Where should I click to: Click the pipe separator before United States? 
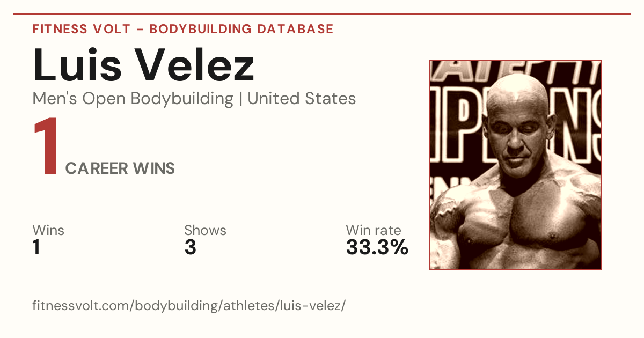click(x=240, y=99)
